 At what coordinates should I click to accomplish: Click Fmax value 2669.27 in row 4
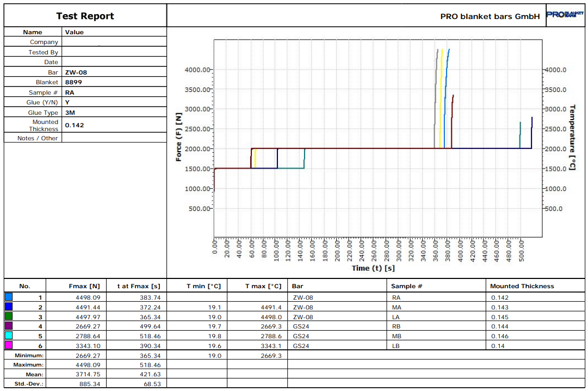coord(88,326)
